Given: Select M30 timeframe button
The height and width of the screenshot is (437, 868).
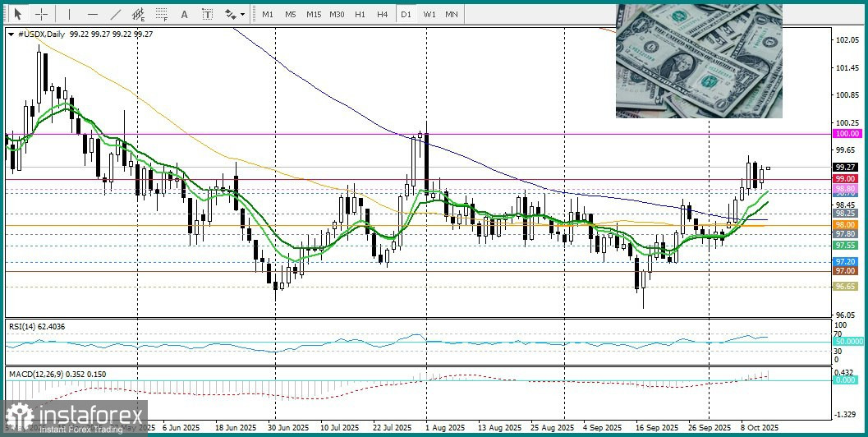Looking at the screenshot, I should 337,15.
